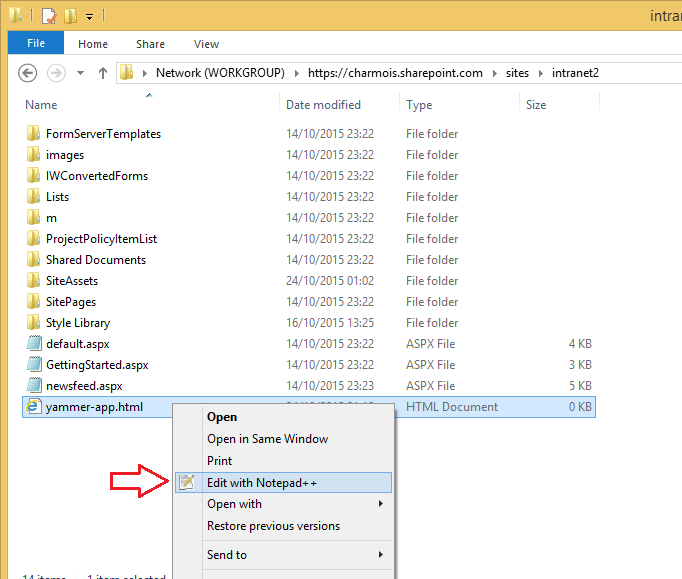Select the default.aspx file icon
Screen dimensions: 682x579
[x=34, y=343]
